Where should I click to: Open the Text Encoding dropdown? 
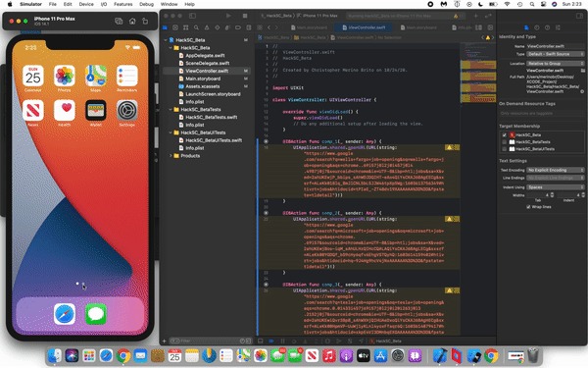click(x=556, y=170)
